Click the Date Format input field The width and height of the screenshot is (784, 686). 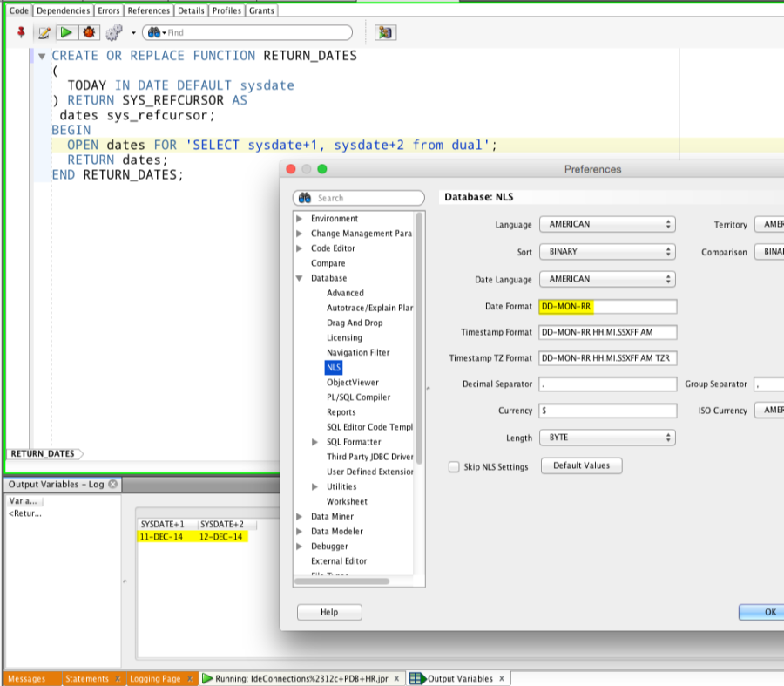tap(607, 307)
